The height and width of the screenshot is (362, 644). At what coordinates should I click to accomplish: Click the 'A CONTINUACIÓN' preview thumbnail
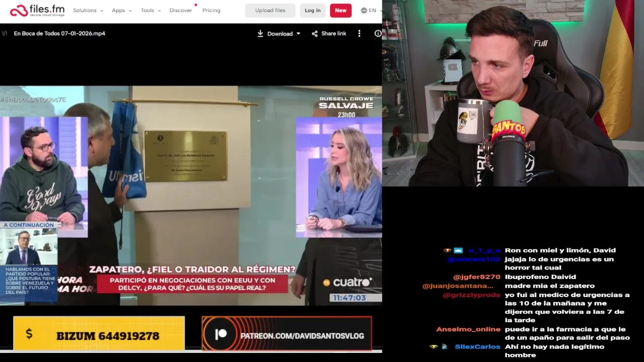point(29,246)
